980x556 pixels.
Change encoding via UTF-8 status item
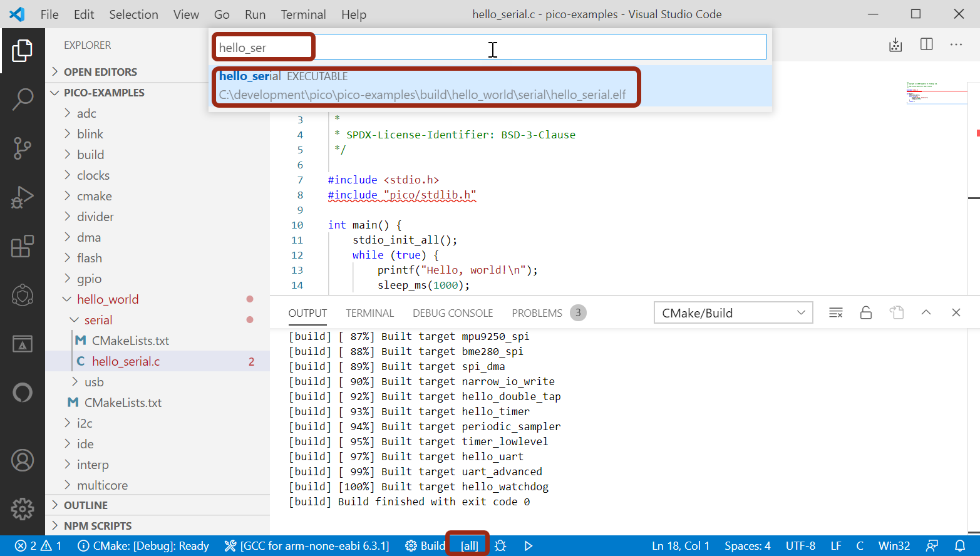click(x=801, y=546)
